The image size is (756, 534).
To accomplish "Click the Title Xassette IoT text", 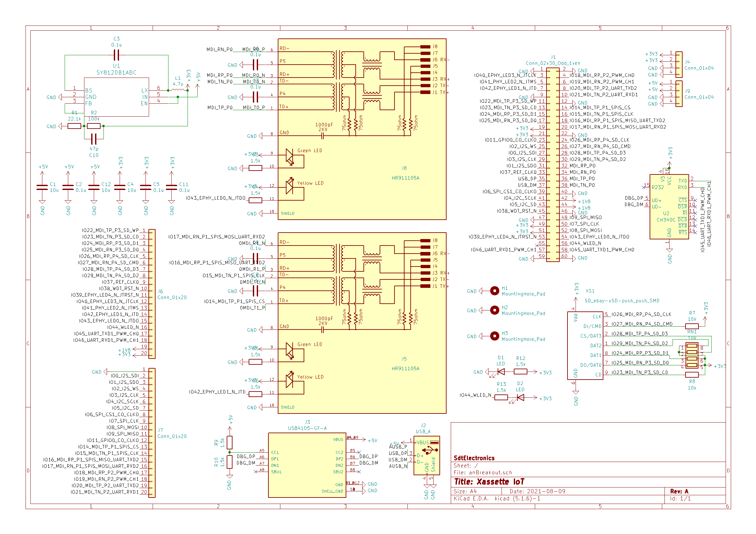I will click(489, 482).
